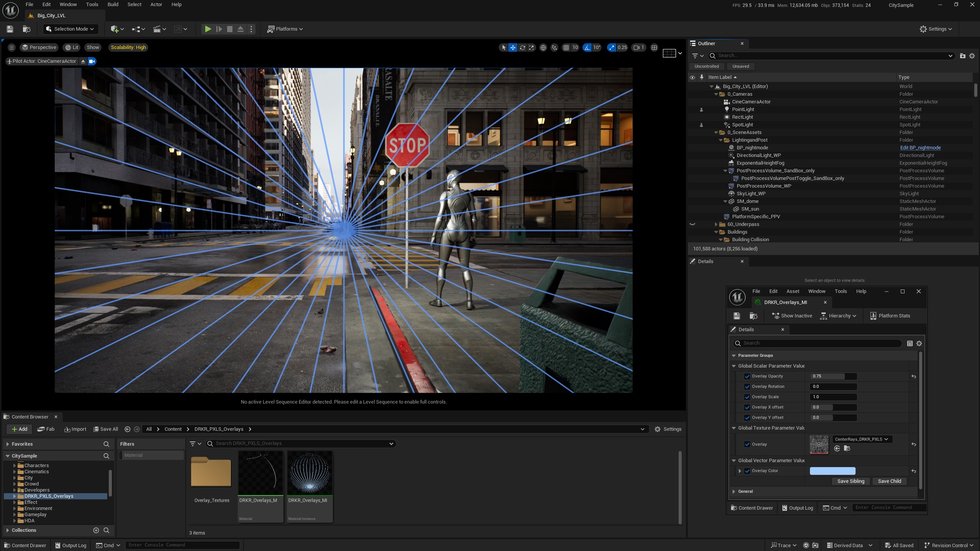Uncheck the Overlay Opacity parameter

747,376
